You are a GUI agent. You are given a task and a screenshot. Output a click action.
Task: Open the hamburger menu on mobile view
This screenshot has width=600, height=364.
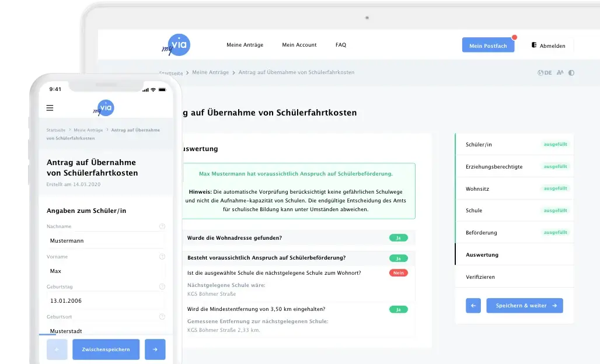point(50,108)
